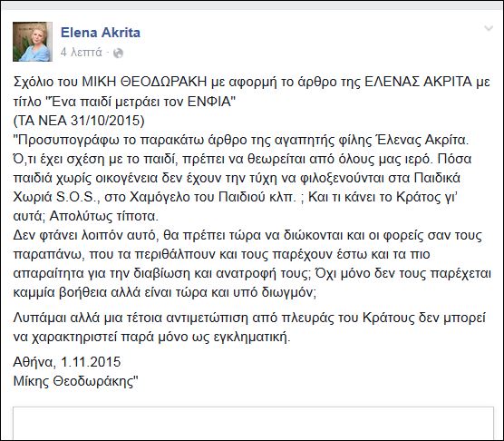Click the word 'εγκληματική' in the post

(256, 338)
